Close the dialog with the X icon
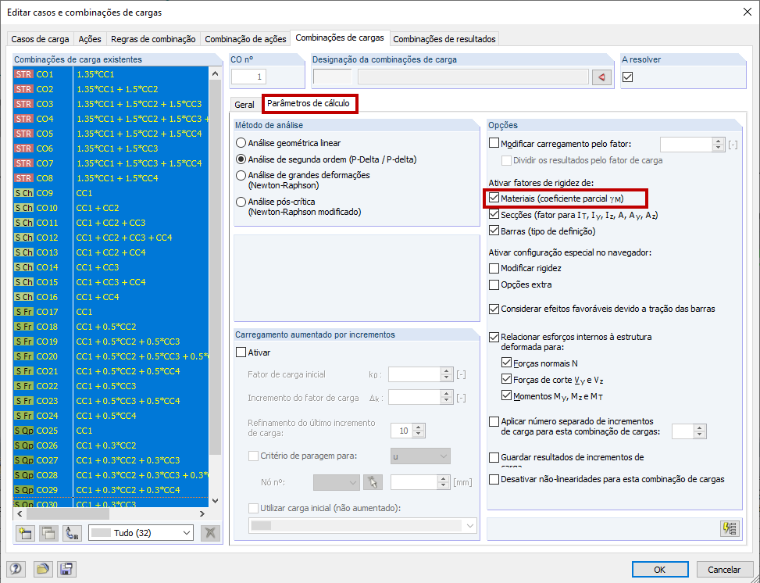 pos(747,12)
